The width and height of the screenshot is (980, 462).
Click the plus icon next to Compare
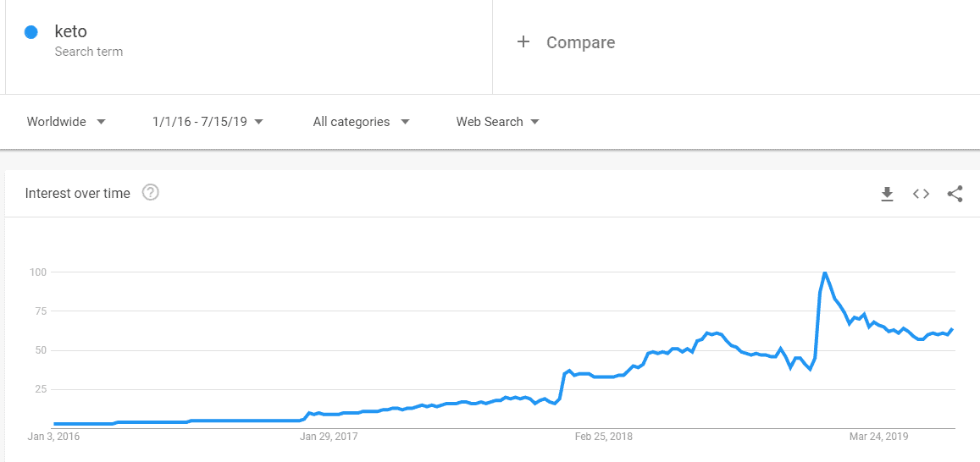click(x=523, y=41)
